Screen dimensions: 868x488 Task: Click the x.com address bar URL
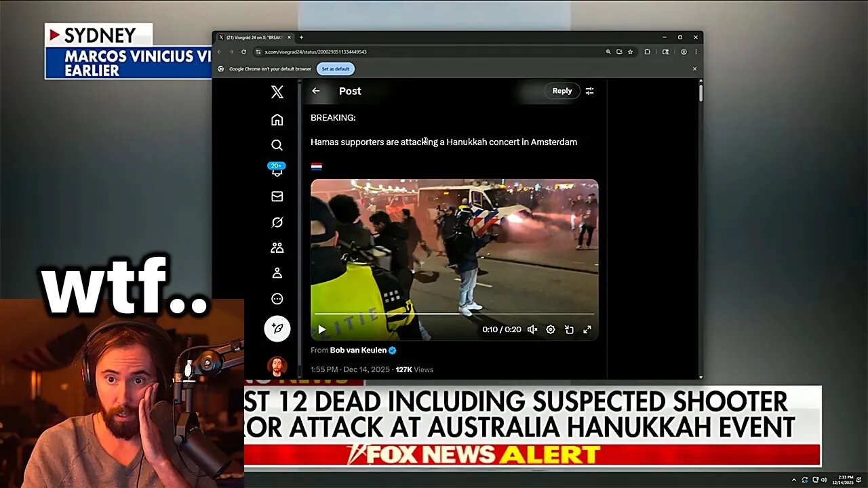316,52
